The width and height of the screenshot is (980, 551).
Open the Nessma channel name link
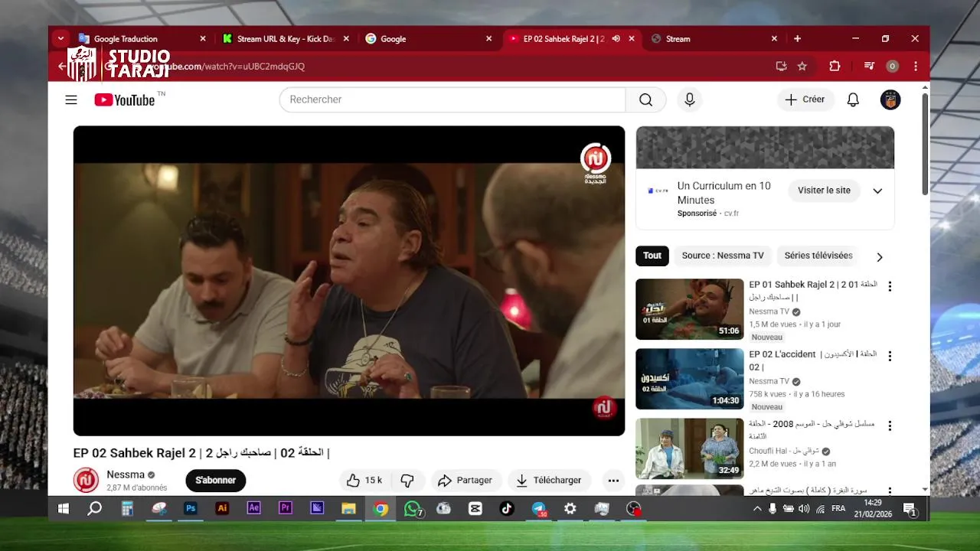(x=126, y=474)
